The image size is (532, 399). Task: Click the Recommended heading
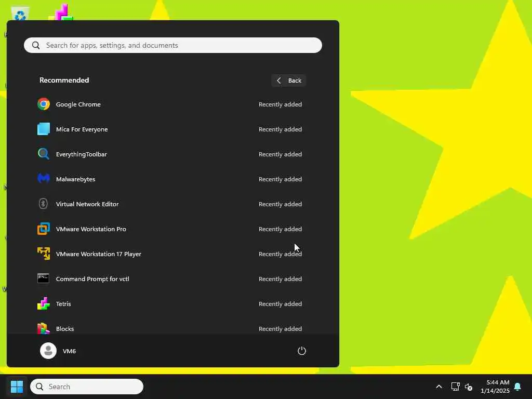(x=64, y=80)
